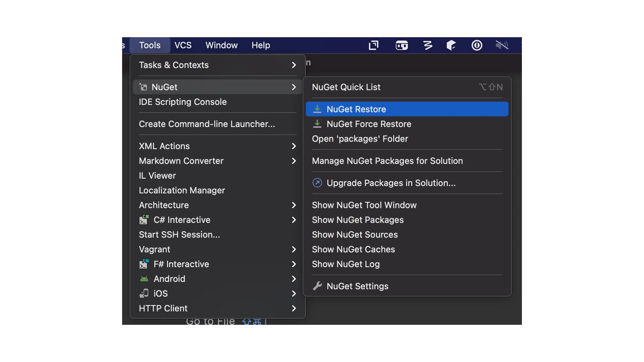Viewport: 644px width, 362px height.
Task: Click the C# Interactive icon
Action: tap(144, 220)
